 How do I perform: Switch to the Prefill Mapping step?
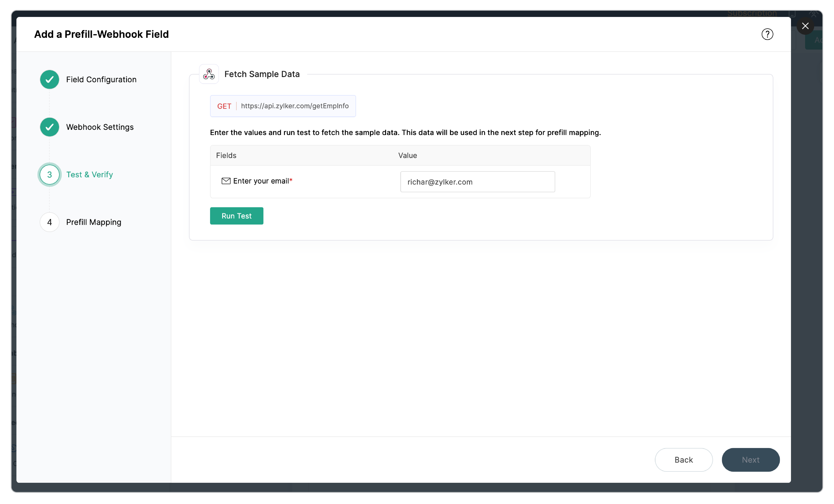[x=94, y=222]
